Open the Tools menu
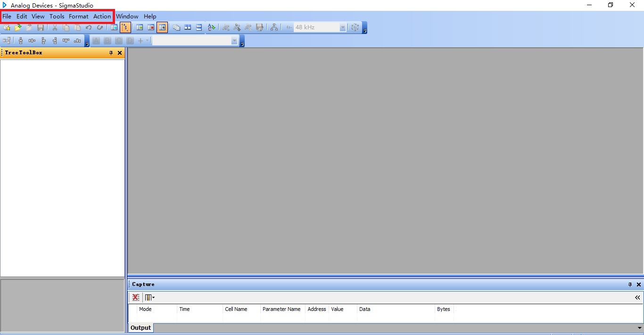 (x=57, y=16)
